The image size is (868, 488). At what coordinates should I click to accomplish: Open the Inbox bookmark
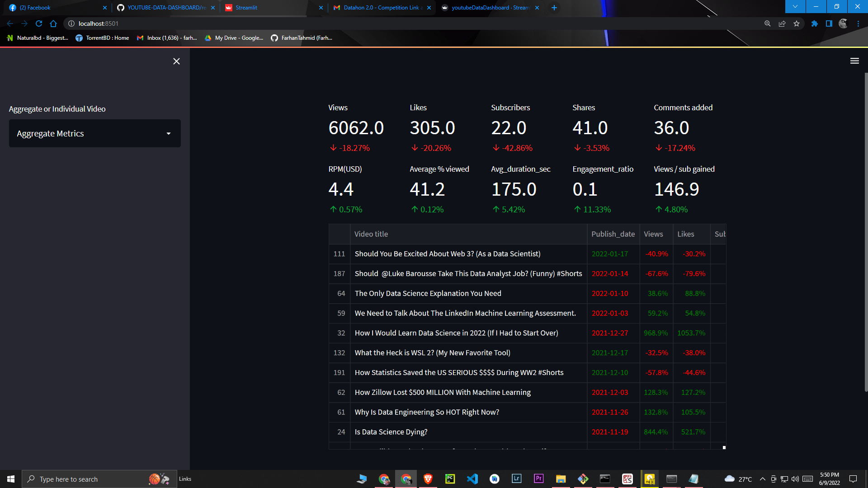[x=167, y=38]
